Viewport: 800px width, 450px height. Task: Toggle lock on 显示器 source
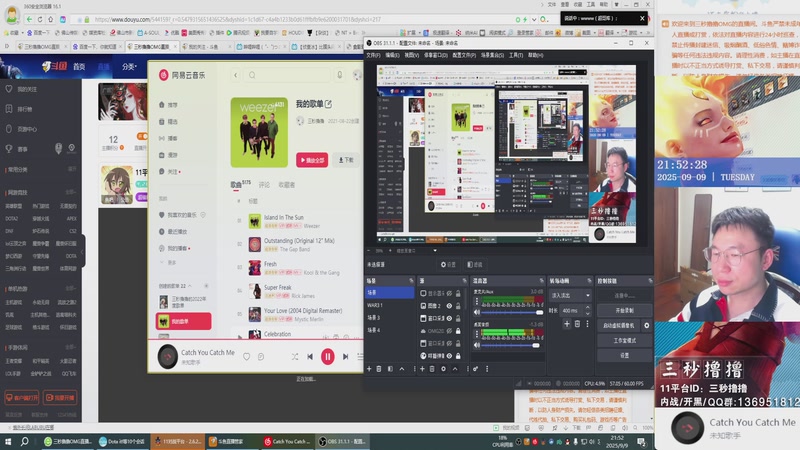pyautogui.click(x=458, y=293)
